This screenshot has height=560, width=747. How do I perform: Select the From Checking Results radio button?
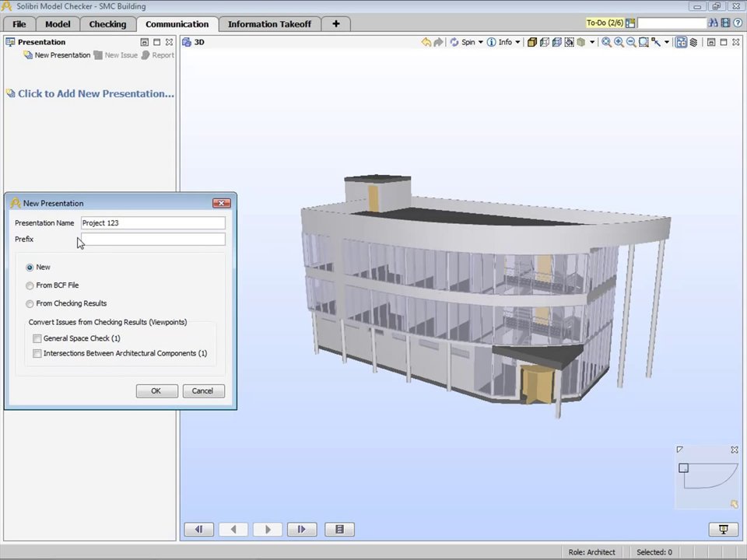(30, 304)
